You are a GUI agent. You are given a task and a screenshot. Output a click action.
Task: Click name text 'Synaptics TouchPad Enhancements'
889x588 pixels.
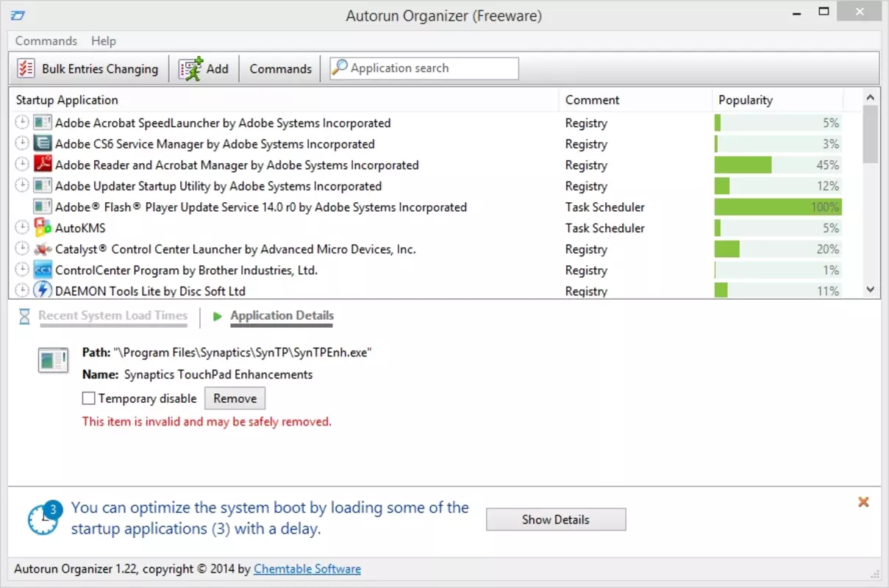click(x=218, y=374)
